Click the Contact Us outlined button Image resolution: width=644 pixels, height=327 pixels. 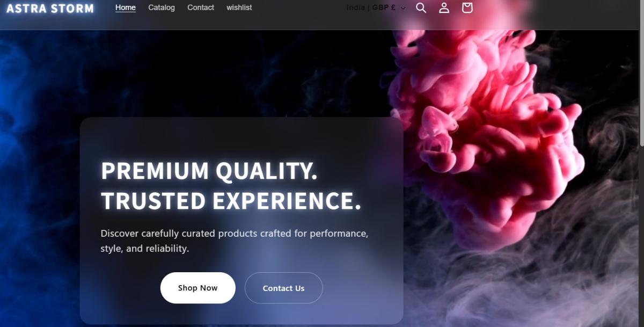coord(283,288)
